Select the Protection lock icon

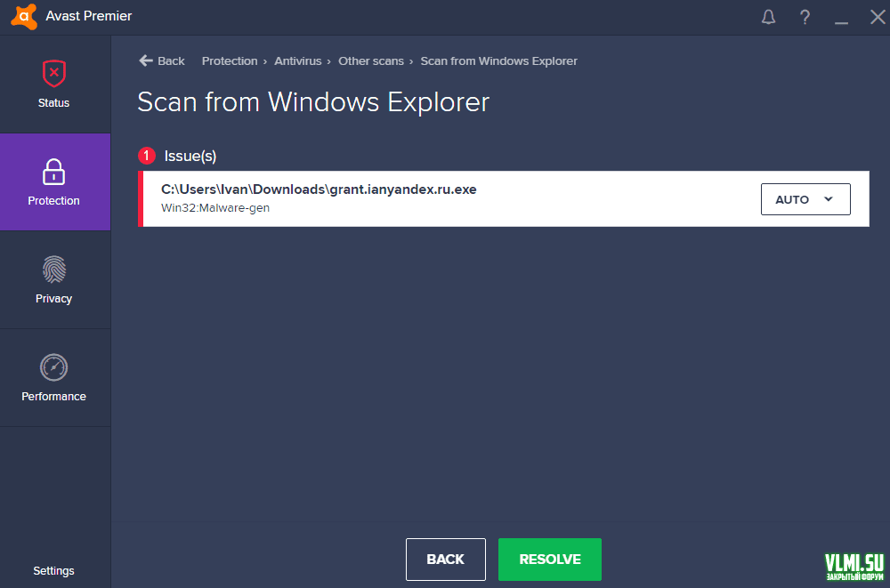(x=54, y=172)
